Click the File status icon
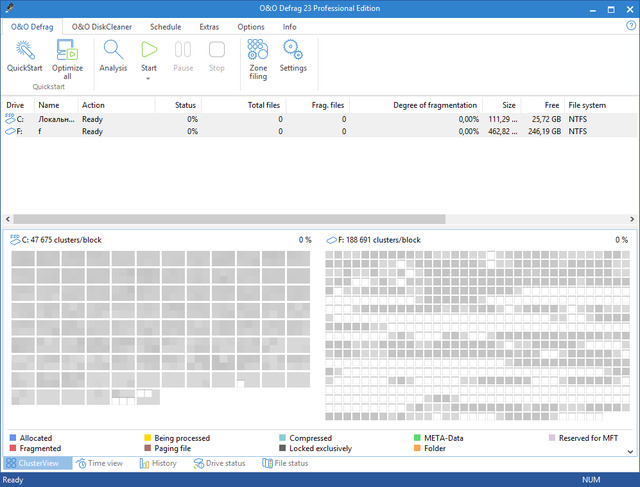 coord(267,463)
